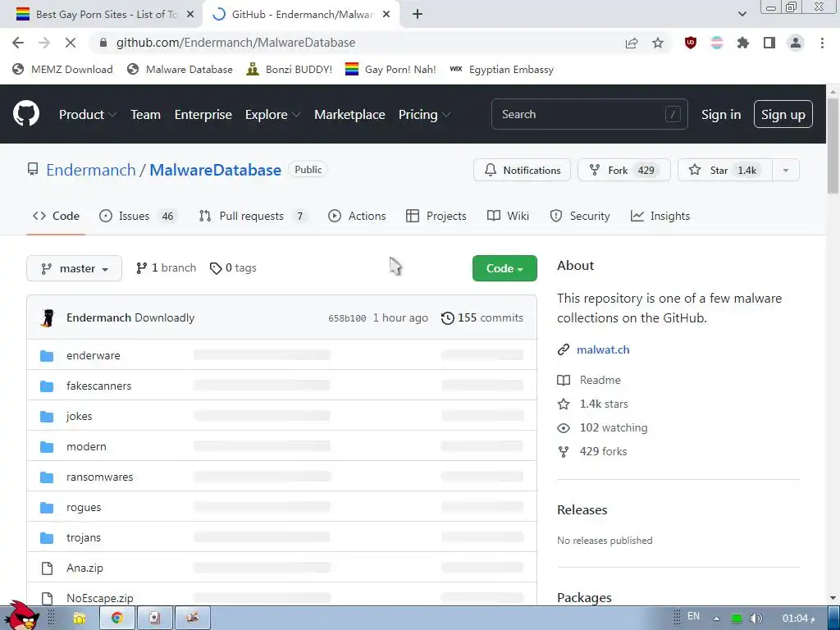Image resolution: width=840 pixels, height=630 pixels.
Task: Click the commits history clock icon
Action: pyautogui.click(x=447, y=318)
